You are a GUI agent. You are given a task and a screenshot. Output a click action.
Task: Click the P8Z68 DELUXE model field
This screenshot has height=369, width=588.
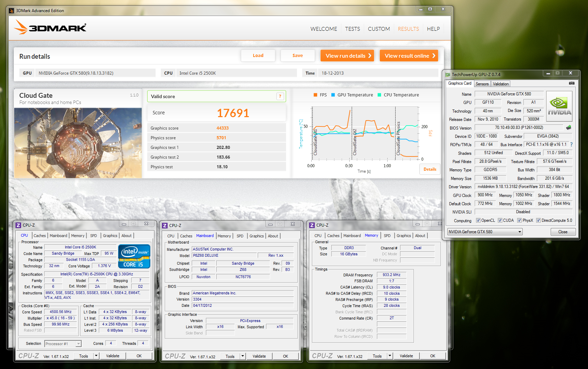[x=225, y=256]
